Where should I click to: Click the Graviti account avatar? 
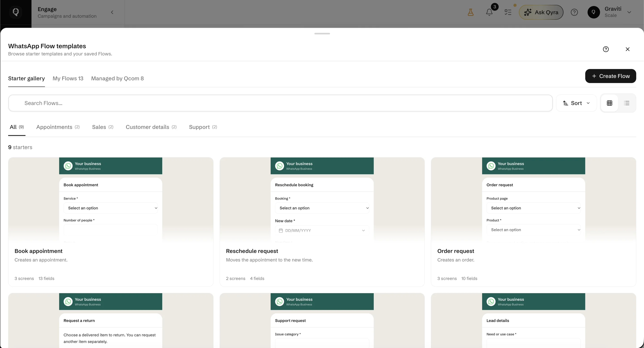(593, 12)
